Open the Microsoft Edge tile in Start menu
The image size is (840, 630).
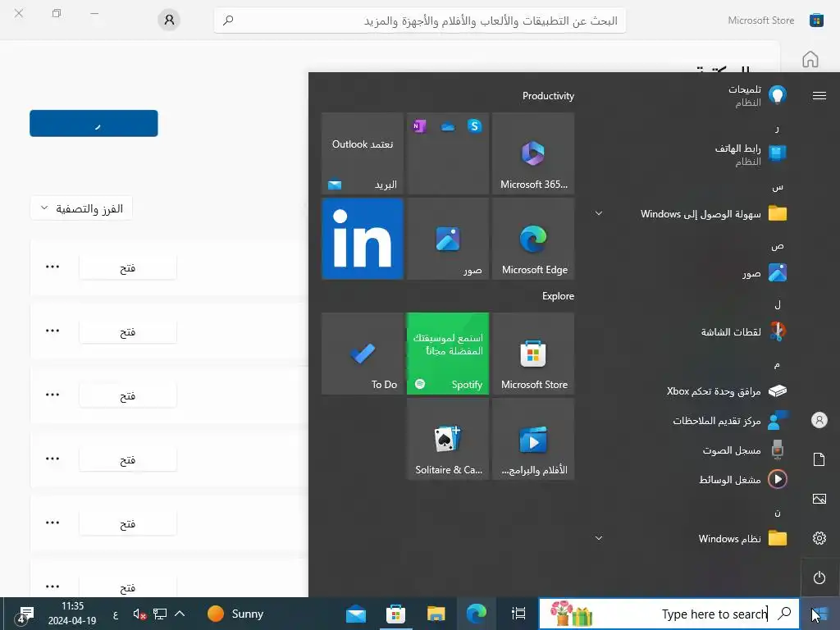[x=533, y=239]
